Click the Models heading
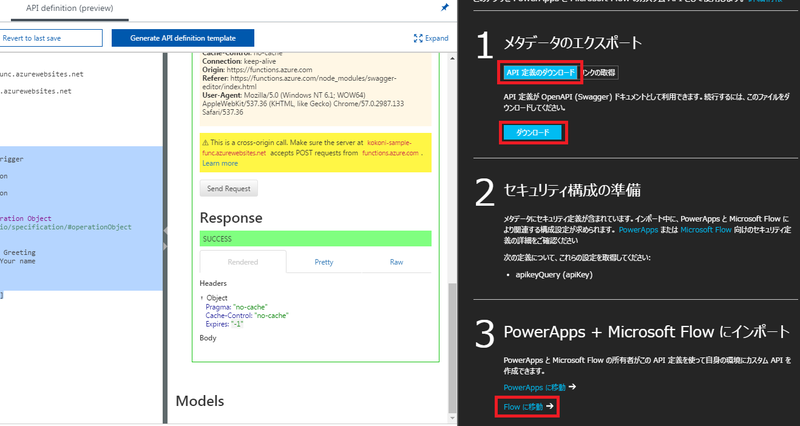Viewport: 800px width, 426px height. point(200,401)
